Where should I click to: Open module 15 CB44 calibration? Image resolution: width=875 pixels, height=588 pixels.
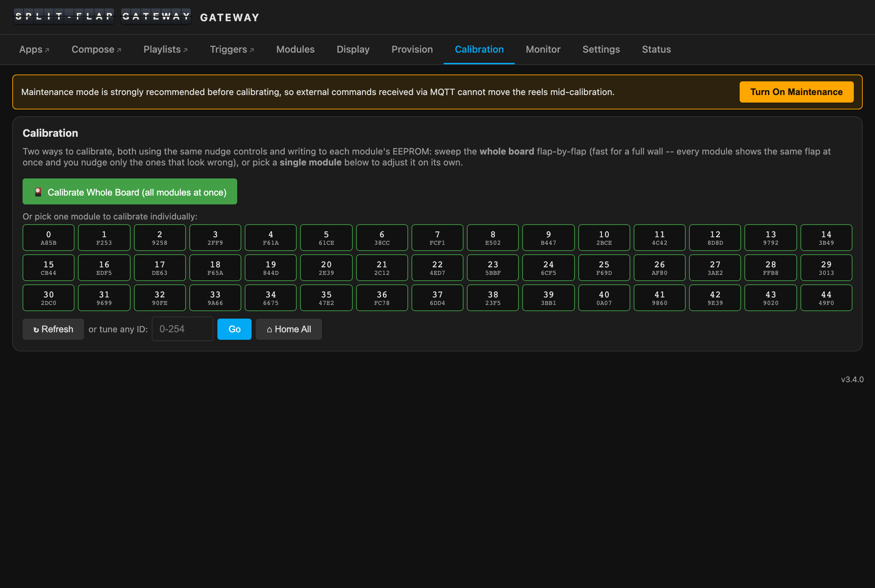(x=48, y=268)
